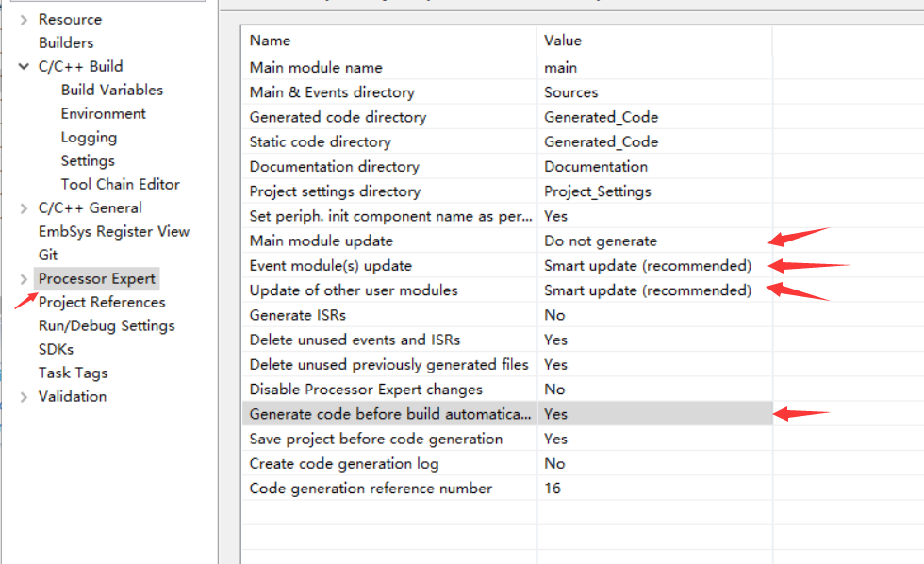Viewport: 924px width, 564px height.
Task: Collapse the C/C++ Build node
Action: pyautogui.click(x=24, y=67)
